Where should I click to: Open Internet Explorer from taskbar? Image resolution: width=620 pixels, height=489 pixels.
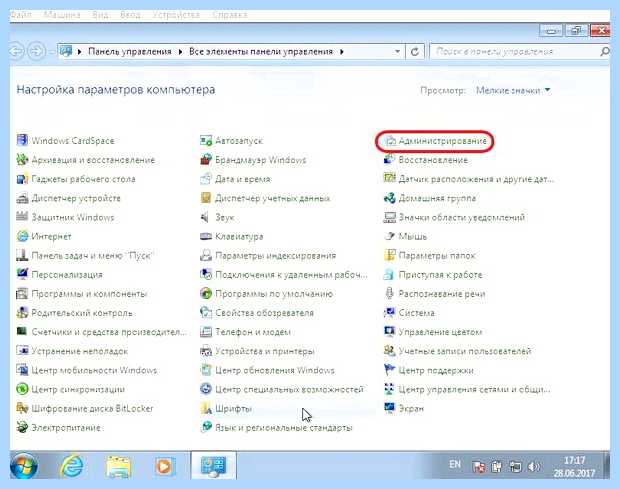point(72,465)
